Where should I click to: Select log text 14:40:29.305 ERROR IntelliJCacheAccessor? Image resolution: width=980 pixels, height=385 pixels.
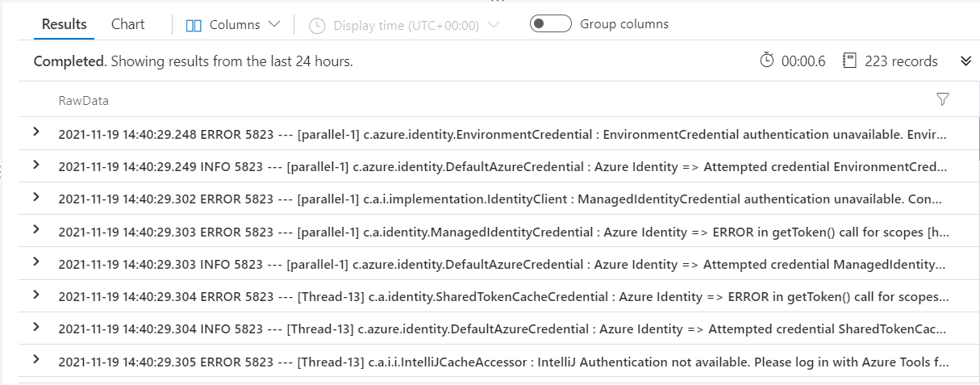pos(504,361)
